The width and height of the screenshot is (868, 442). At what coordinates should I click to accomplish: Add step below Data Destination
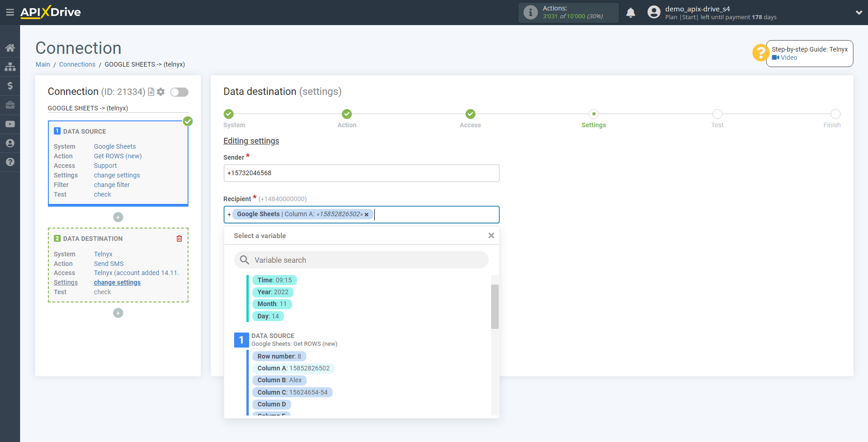point(118,313)
